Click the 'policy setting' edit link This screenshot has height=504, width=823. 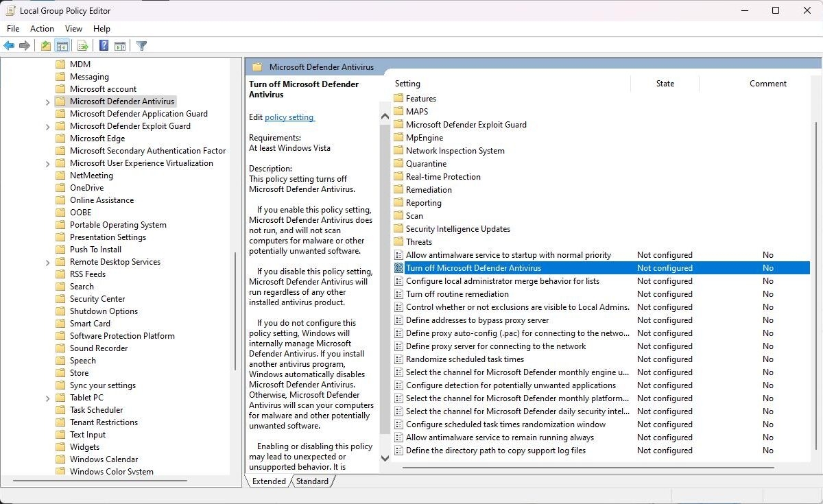(289, 117)
